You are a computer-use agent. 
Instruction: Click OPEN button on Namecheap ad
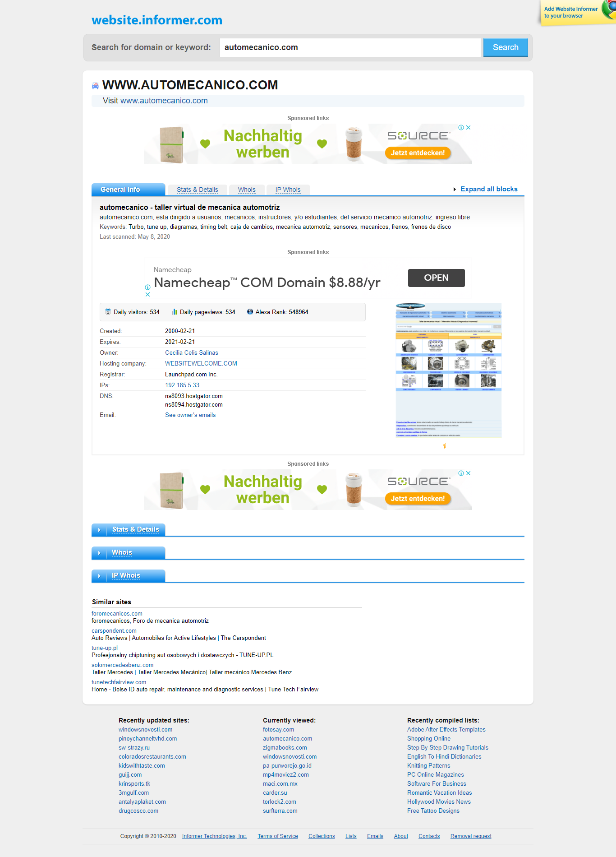pos(436,278)
